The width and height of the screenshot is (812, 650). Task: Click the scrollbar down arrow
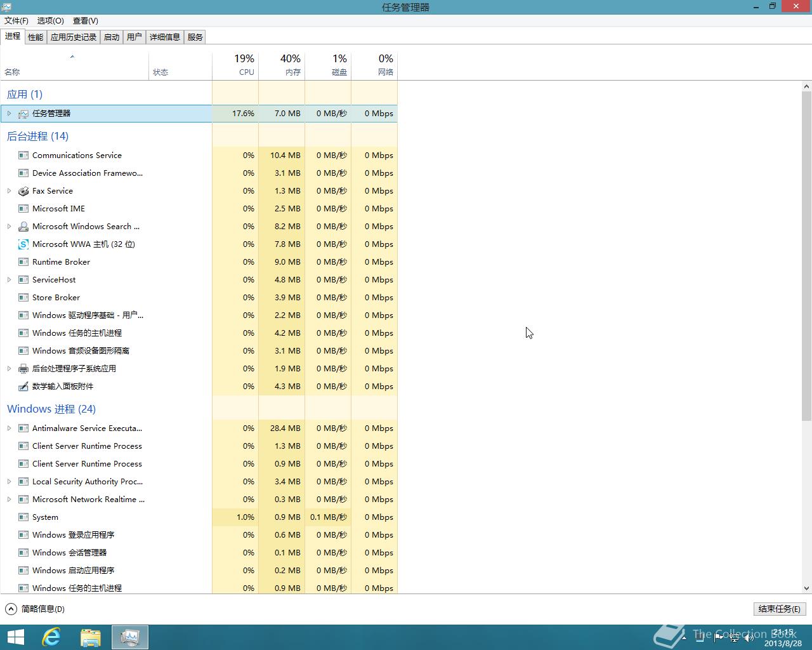coord(807,588)
